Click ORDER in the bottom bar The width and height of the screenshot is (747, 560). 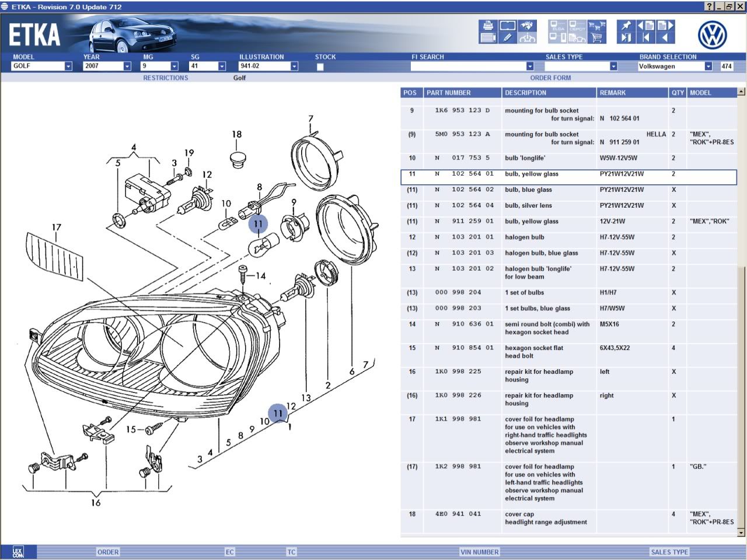pyautogui.click(x=108, y=552)
